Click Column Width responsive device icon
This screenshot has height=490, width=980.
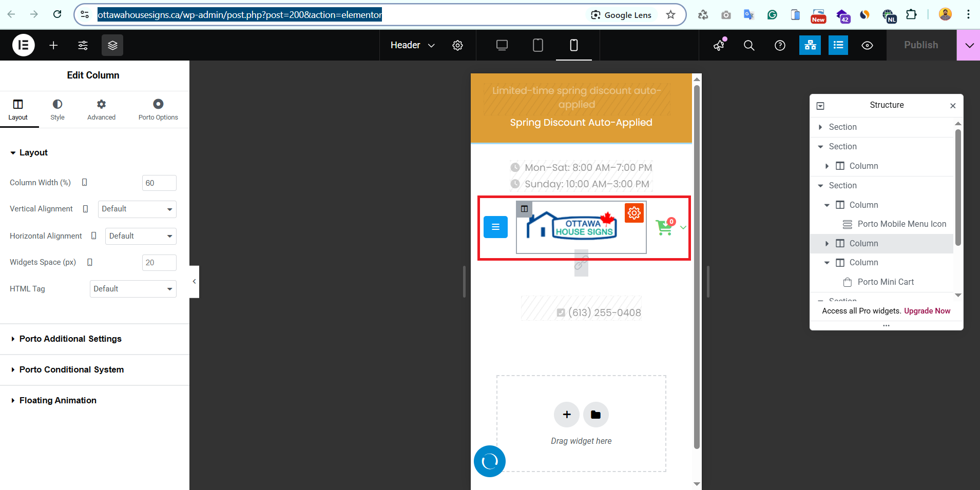pos(85,182)
